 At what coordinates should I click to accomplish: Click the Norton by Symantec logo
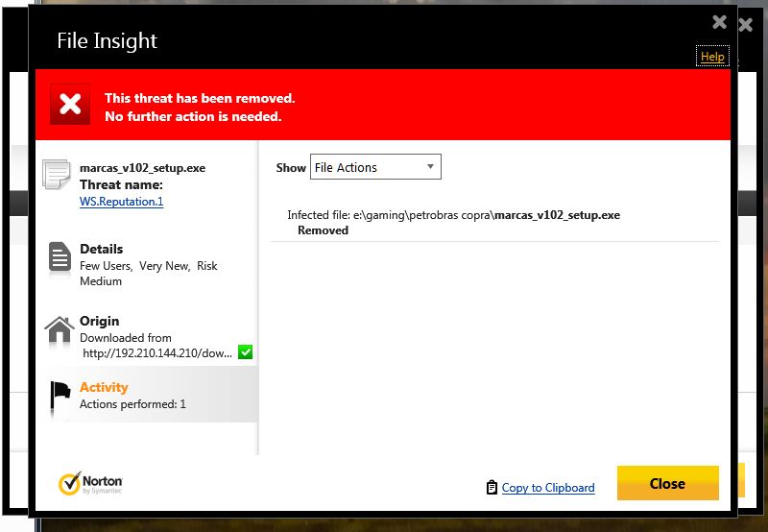(91, 483)
